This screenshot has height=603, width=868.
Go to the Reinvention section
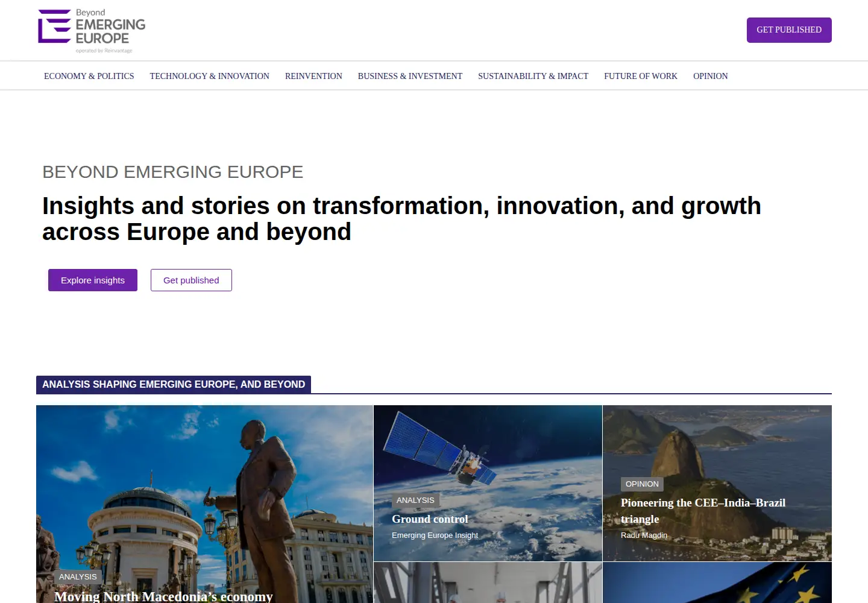313,76
